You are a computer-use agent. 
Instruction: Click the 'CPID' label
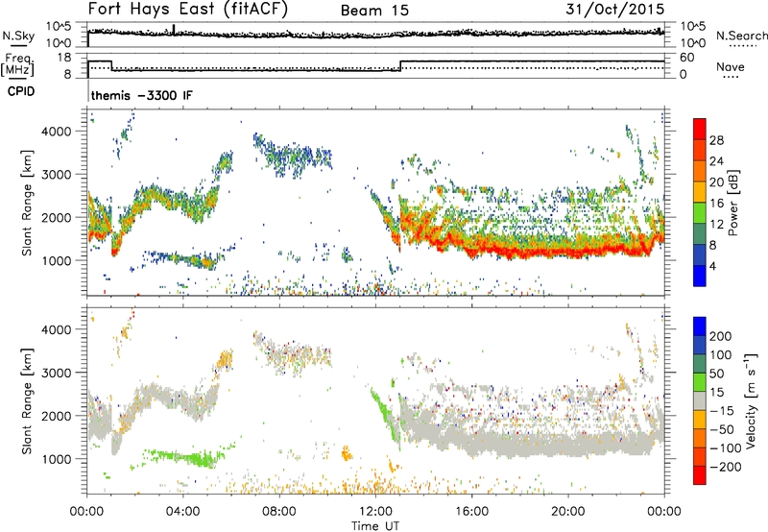pos(21,91)
